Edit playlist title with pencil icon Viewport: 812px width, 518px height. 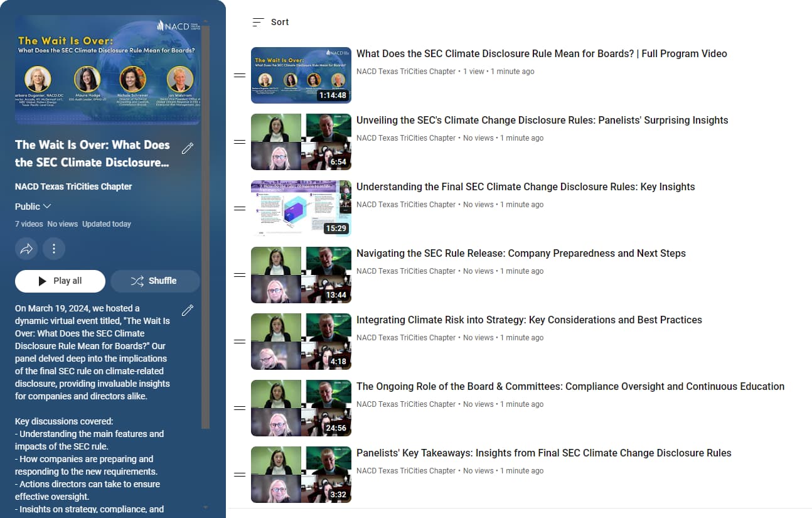pyautogui.click(x=187, y=148)
